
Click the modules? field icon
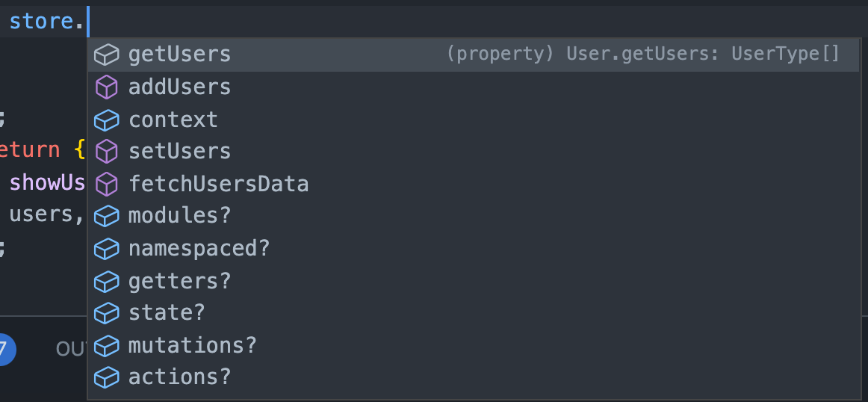pyautogui.click(x=107, y=216)
